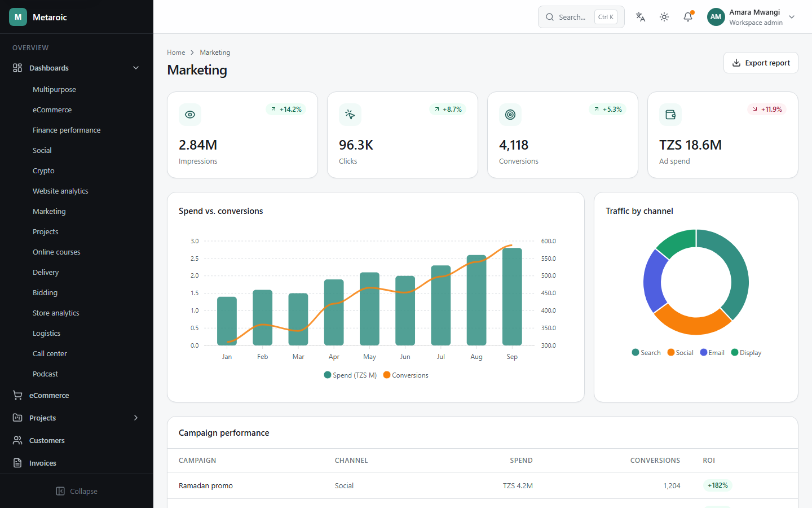Open the Crypto dashboard
The width and height of the screenshot is (812, 508).
coord(43,170)
